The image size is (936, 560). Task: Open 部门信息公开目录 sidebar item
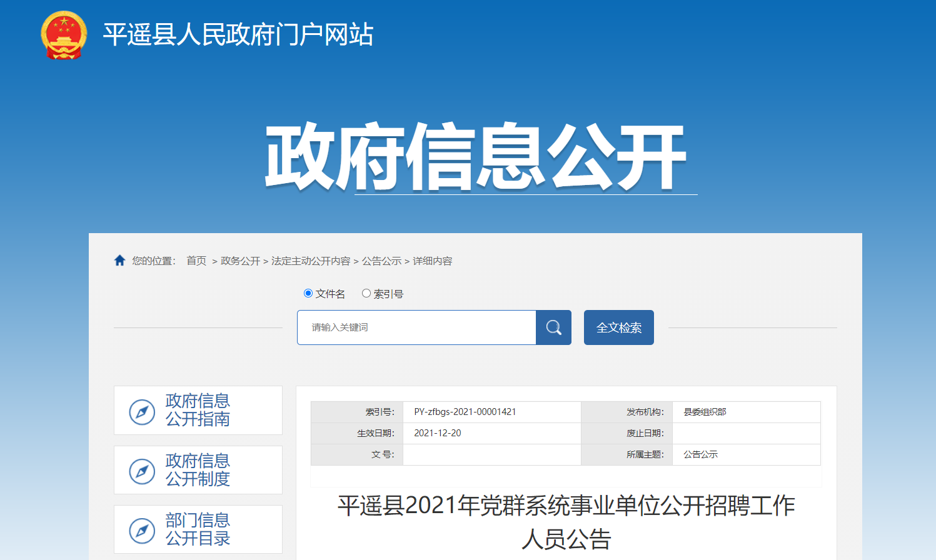coord(198,529)
